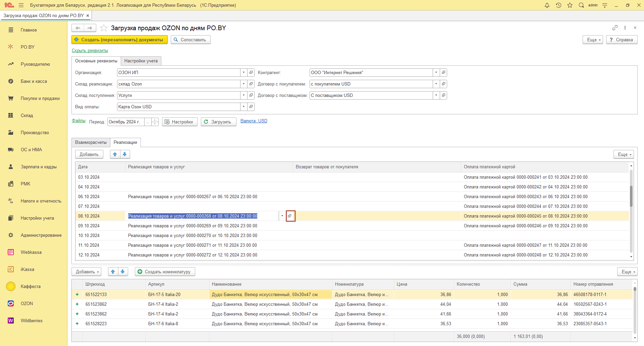The image size is (644, 346).
Task: Expand Склад реализации dropdown
Action: 244,84
